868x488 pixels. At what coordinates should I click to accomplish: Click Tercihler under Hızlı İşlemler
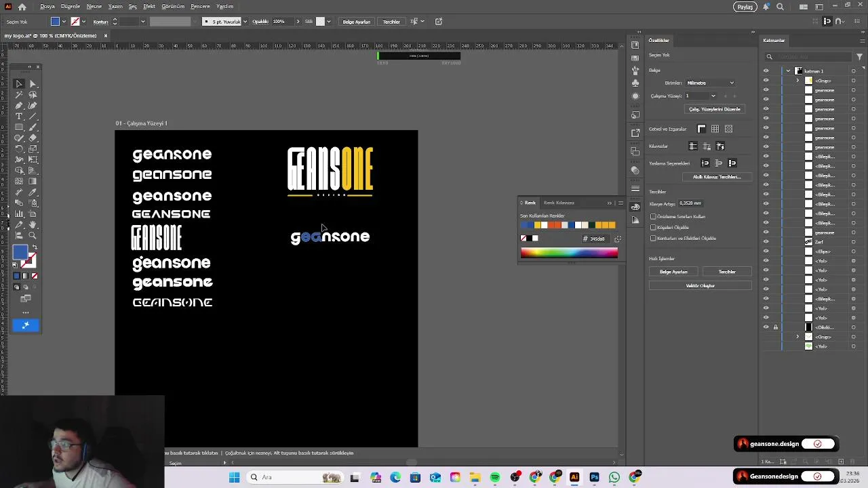point(727,272)
